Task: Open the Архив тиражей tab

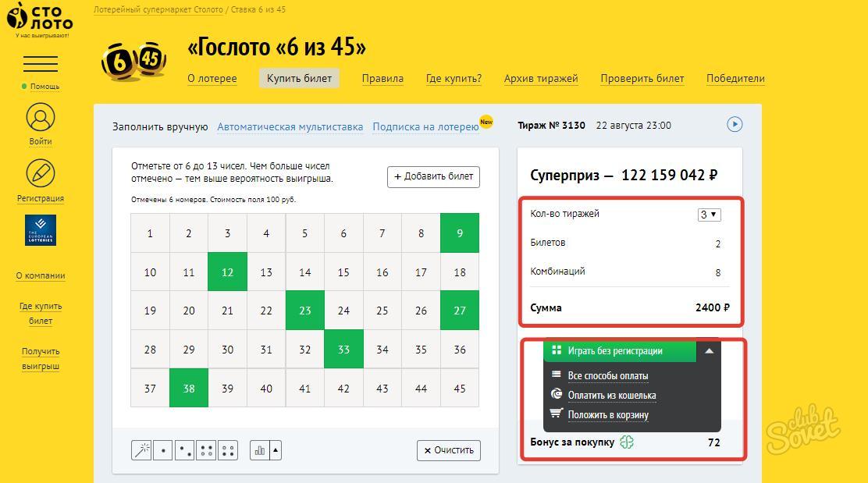Action: pyautogui.click(x=541, y=79)
